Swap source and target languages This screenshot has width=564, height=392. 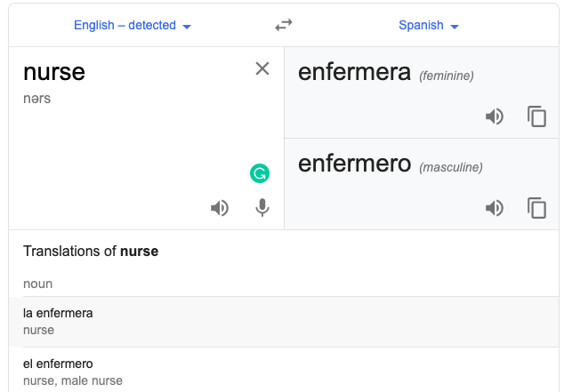pyautogui.click(x=284, y=25)
